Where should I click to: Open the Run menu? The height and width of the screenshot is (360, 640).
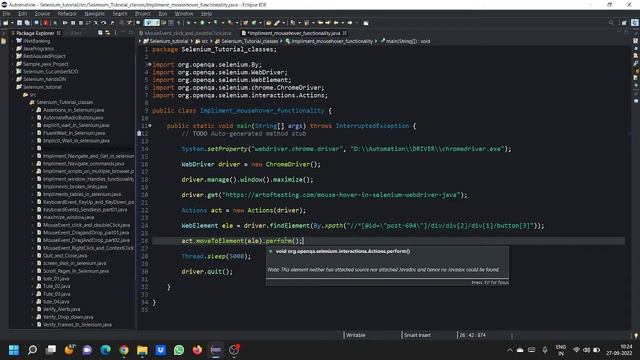point(163,13)
